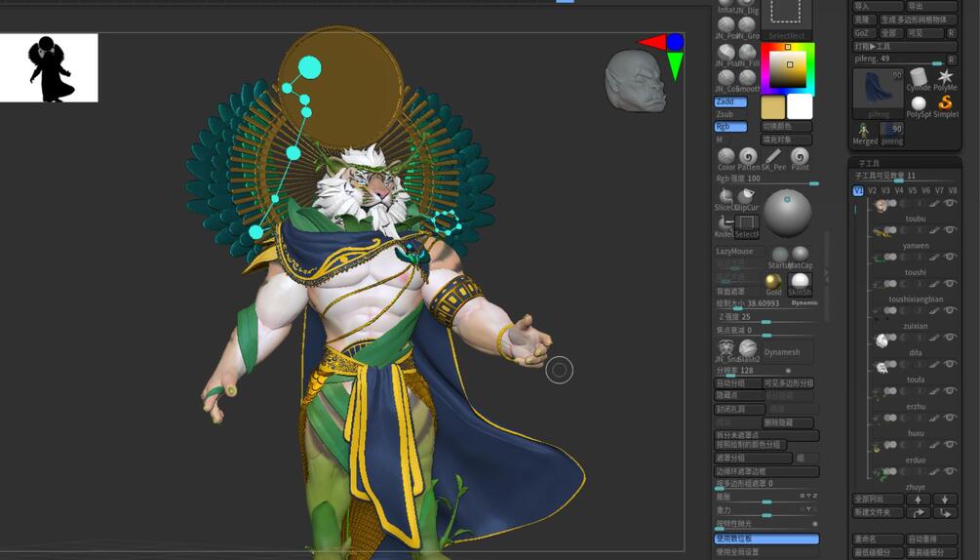Viewport: 980px width, 560px height.
Task: Toggle the highlighted blue button at panel bottom
Action: pyautogui.click(x=766, y=539)
